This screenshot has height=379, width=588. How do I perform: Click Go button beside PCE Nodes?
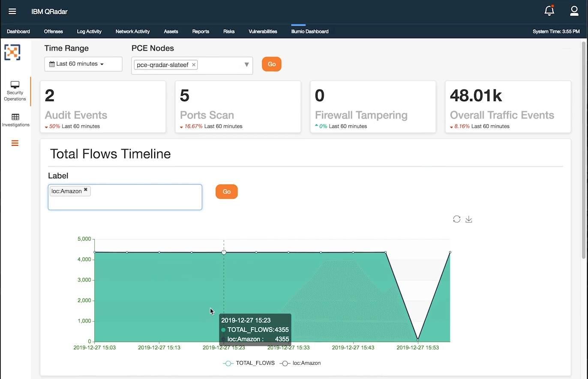(272, 64)
